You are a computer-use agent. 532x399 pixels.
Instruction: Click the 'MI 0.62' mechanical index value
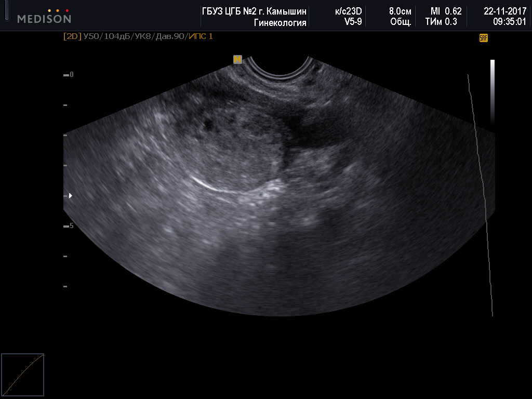pos(446,11)
